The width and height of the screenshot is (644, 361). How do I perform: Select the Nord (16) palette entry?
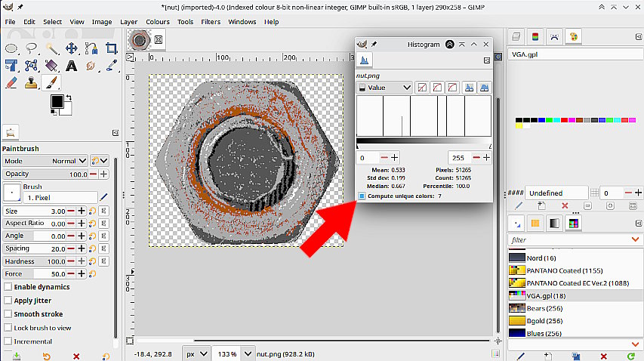(541, 258)
